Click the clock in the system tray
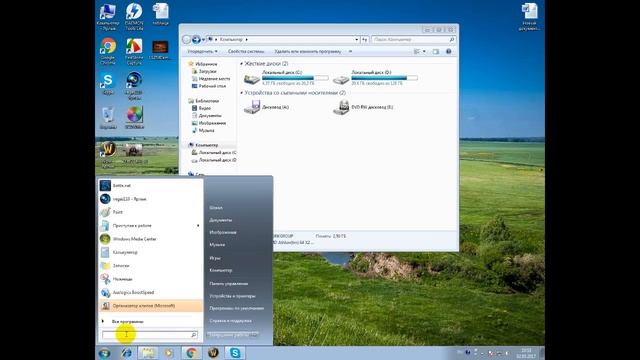Screen dimensions: 640x360 pos(526,353)
